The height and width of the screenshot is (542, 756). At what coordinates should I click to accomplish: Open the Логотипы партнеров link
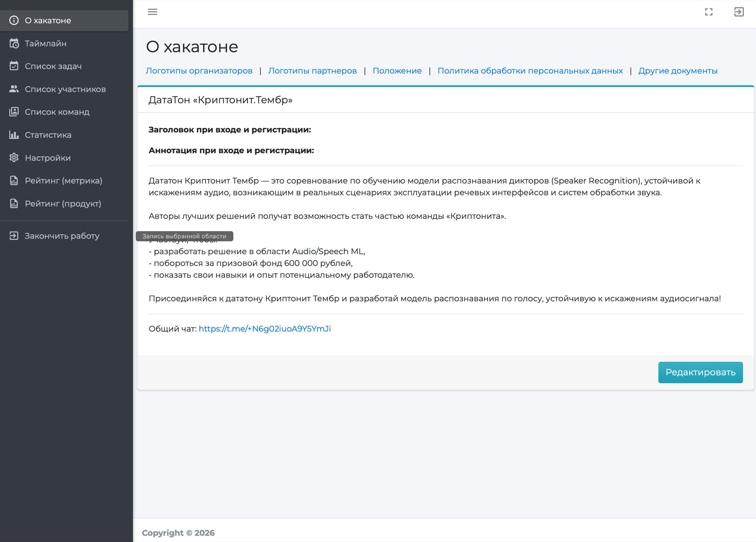[x=312, y=71]
